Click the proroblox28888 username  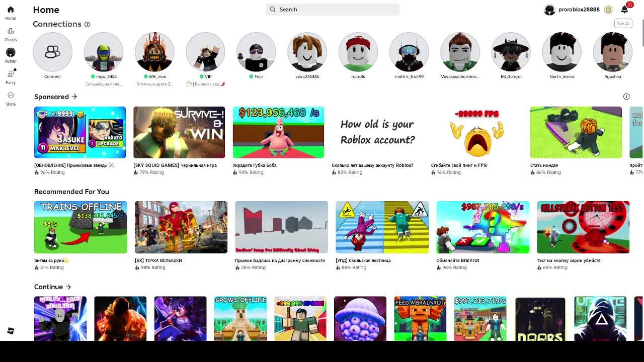(579, 10)
